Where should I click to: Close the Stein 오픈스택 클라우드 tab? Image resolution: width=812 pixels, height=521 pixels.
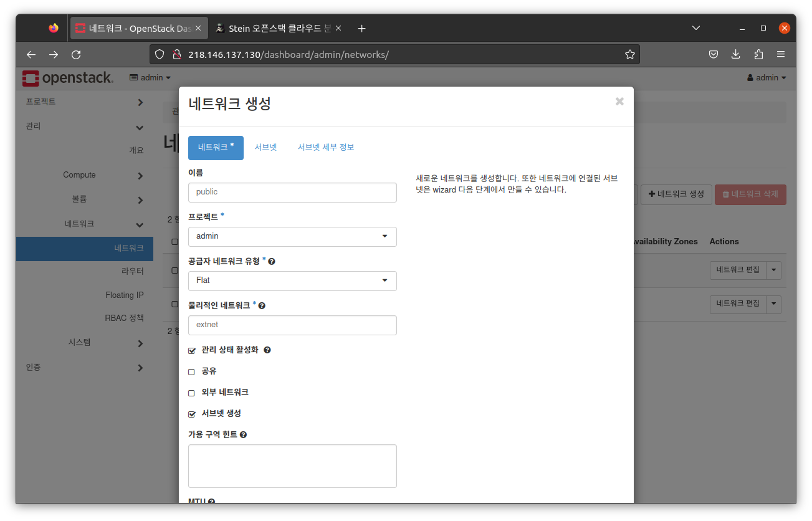tap(338, 28)
